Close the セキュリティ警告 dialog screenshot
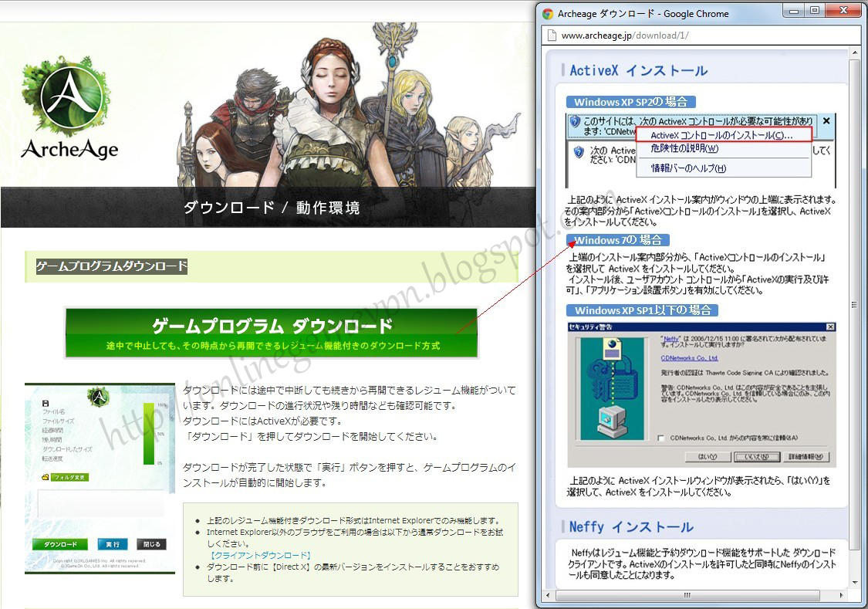 pos(830,326)
